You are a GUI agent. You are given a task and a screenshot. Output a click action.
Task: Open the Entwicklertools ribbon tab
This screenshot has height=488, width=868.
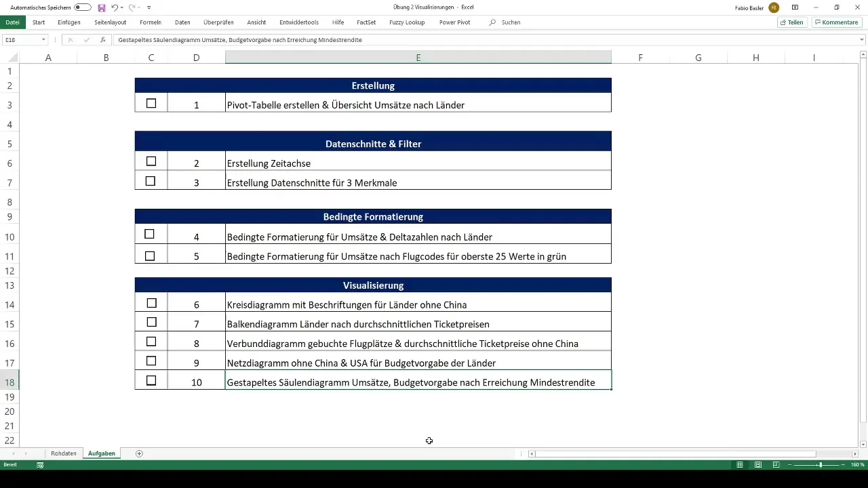pyautogui.click(x=299, y=22)
